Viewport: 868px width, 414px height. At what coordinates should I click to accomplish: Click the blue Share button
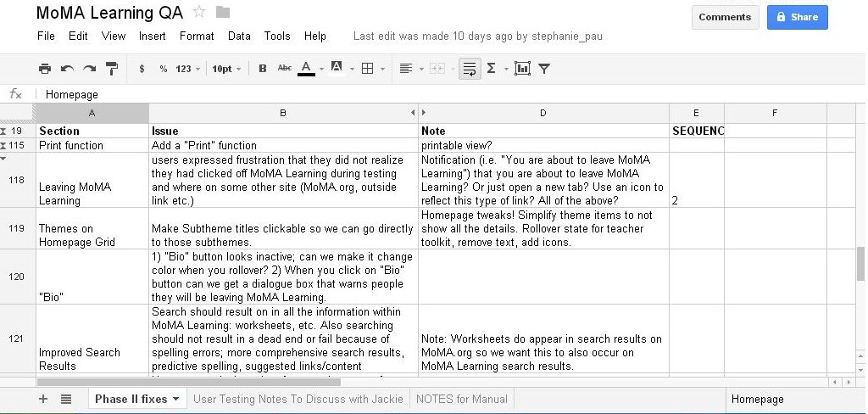tap(797, 17)
